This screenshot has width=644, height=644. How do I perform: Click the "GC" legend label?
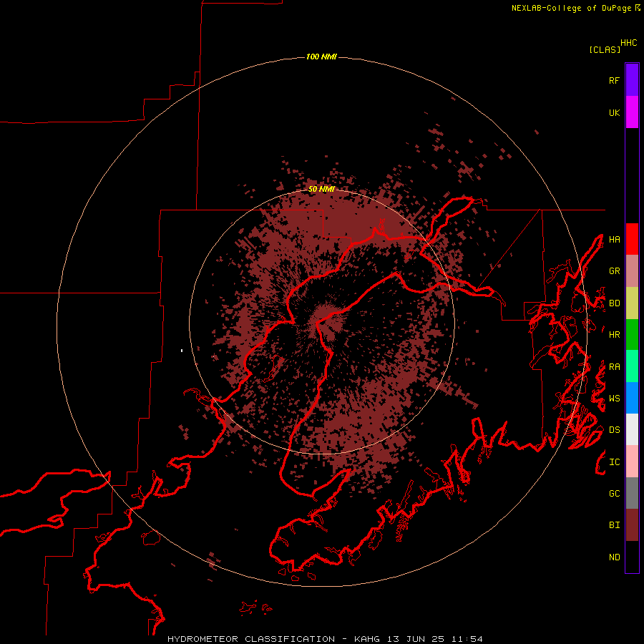pyautogui.click(x=614, y=494)
